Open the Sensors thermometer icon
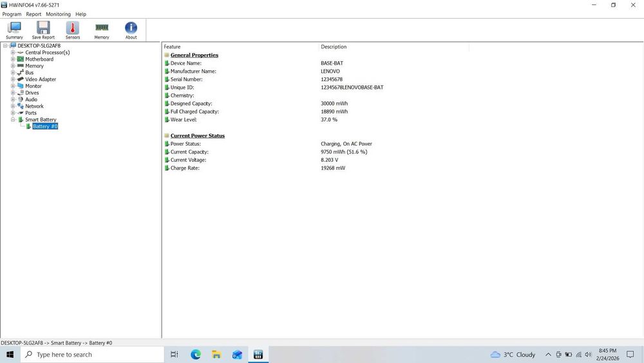 (x=73, y=30)
